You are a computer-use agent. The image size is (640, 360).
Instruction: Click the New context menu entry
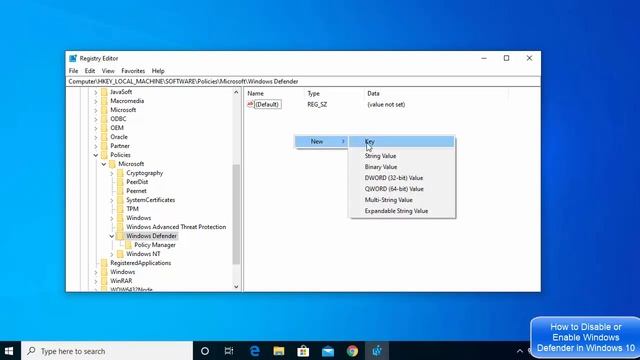point(321,141)
